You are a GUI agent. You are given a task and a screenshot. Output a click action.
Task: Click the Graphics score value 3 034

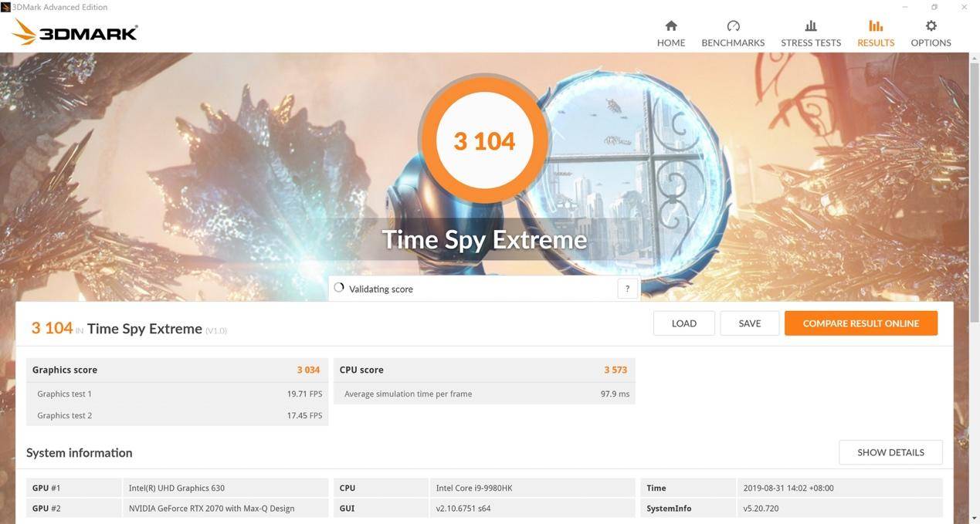[308, 370]
